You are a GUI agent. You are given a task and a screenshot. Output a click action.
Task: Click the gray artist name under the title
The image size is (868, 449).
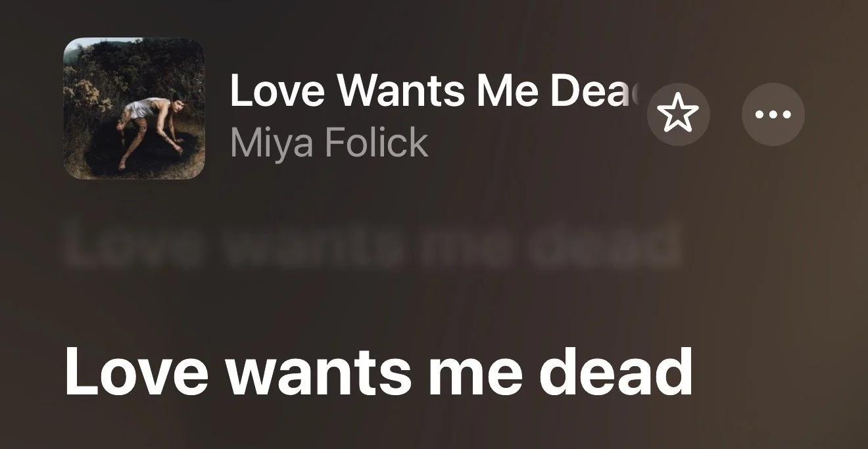(329, 143)
